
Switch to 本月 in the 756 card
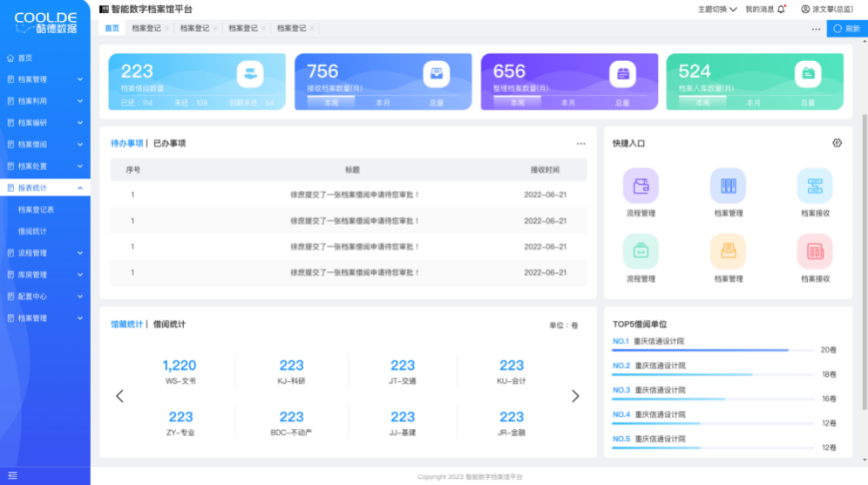click(383, 103)
